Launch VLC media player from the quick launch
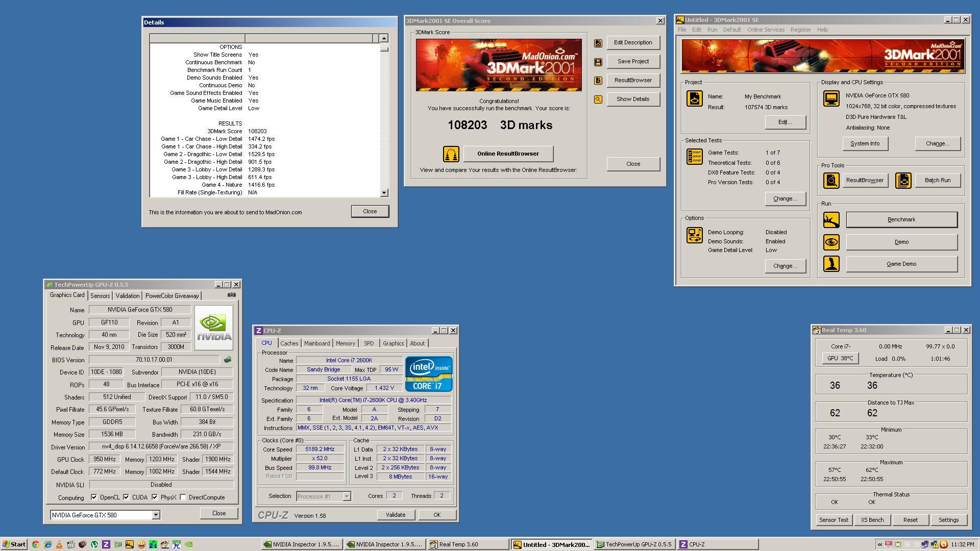This screenshot has width=980, height=551. tap(59, 544)
